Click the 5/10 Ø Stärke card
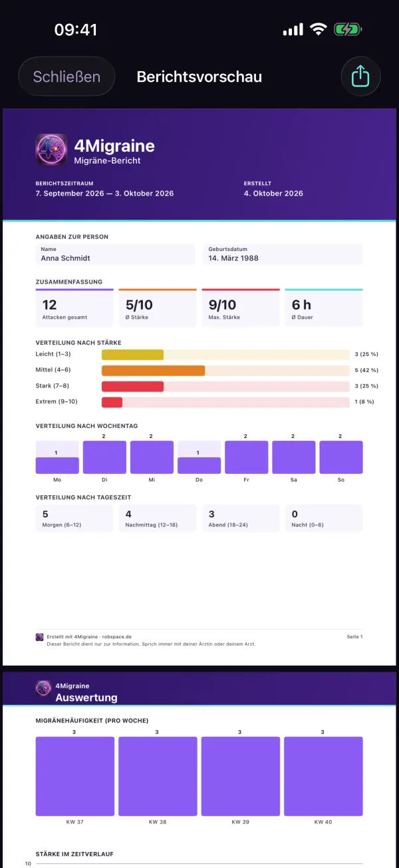 [x=158, y=308]
